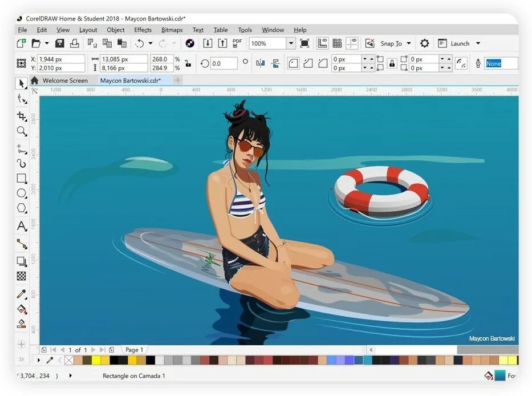Select the Smart Fill tool

[x=22, y=324]
